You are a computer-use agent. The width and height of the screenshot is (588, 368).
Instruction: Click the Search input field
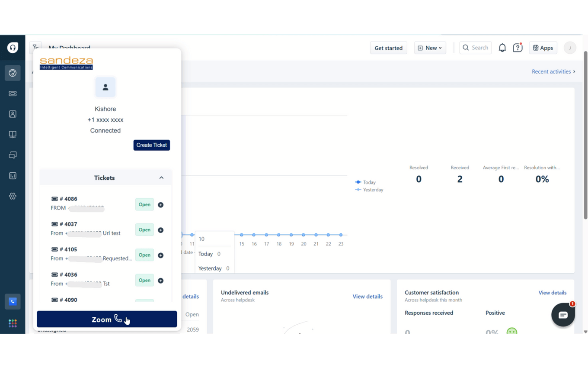[476, 48]
